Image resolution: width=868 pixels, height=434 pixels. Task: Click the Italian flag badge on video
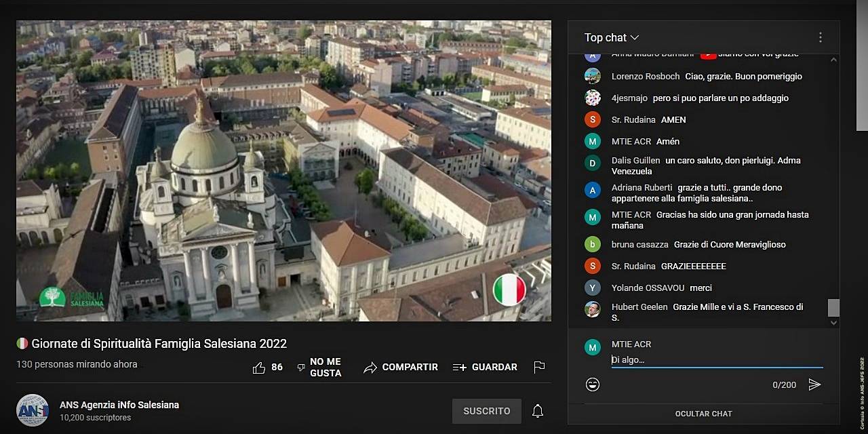click(509, 290)
